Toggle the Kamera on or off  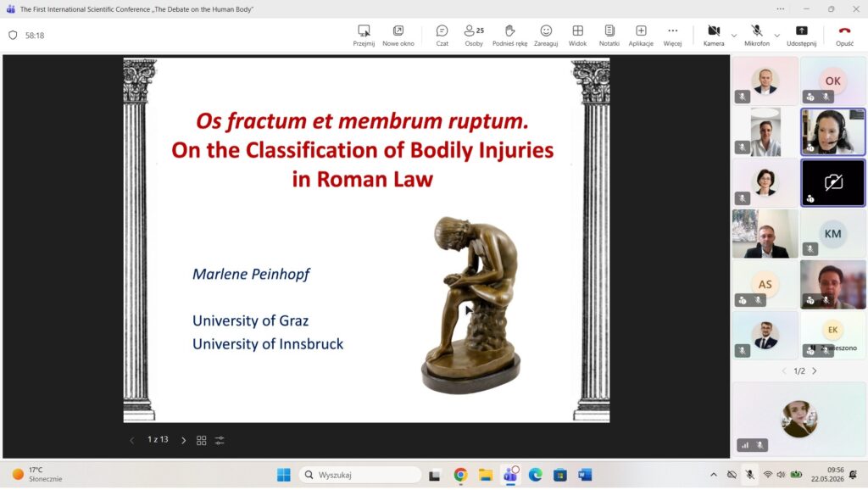714,36
